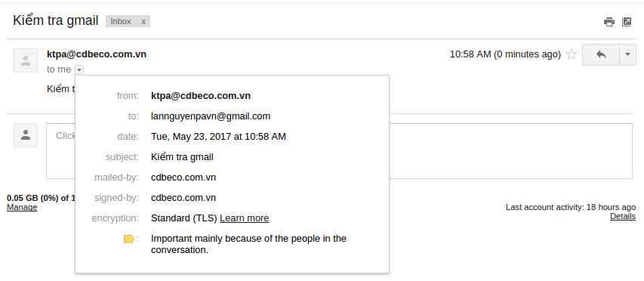Select the recipient lannguyenpavn@gmail.com address

click(x=211, y=116)
